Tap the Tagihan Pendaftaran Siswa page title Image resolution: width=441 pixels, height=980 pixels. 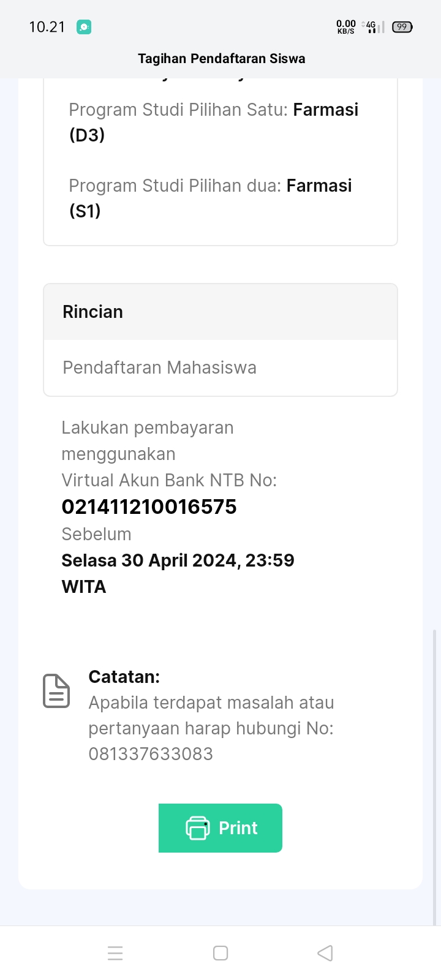(221, 59)
